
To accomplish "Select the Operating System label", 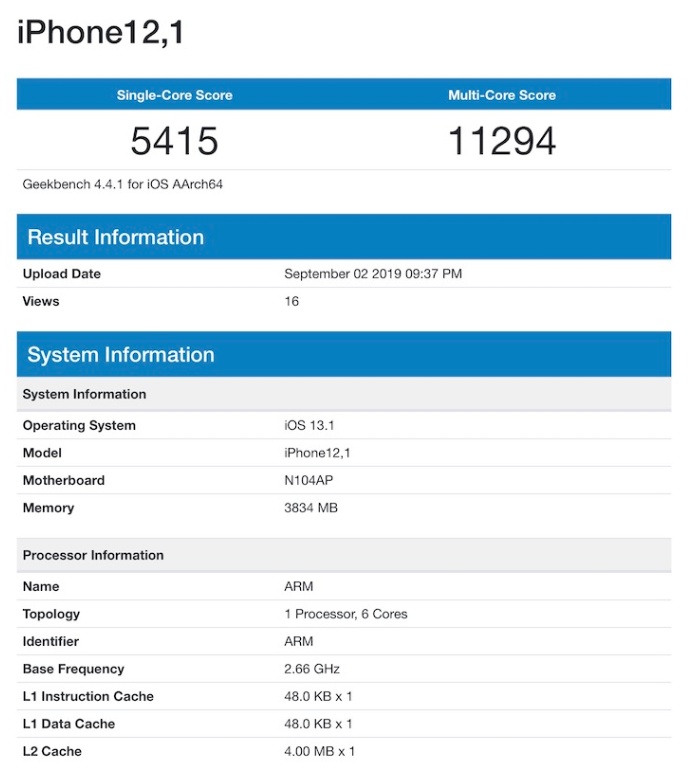I will [79, 426].
